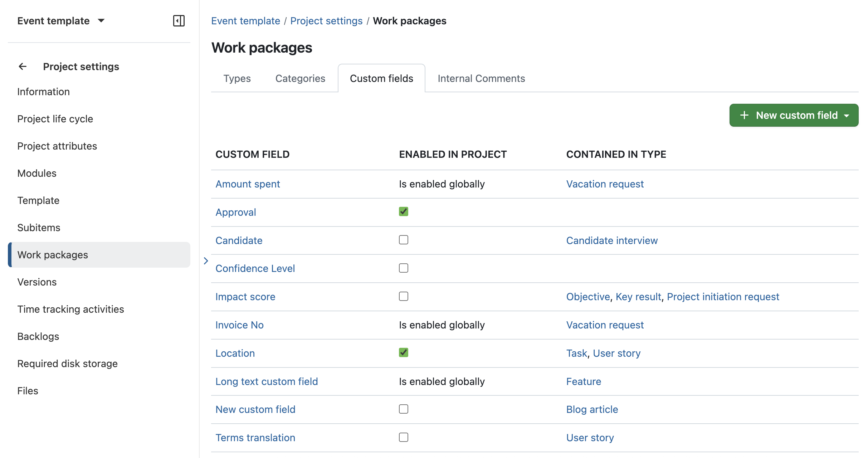Expand the table row chevron
868x458 pixels.
coord(206,261)
